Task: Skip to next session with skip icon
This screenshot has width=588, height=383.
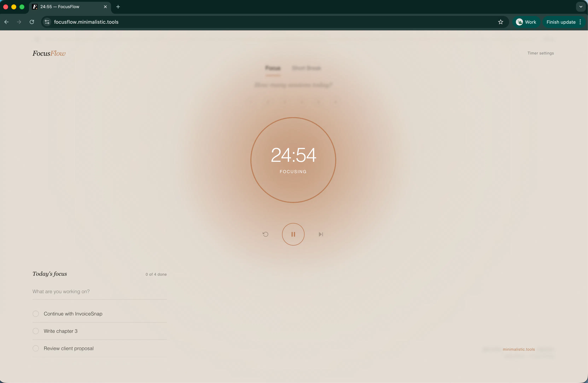Action: pos(321,234)
